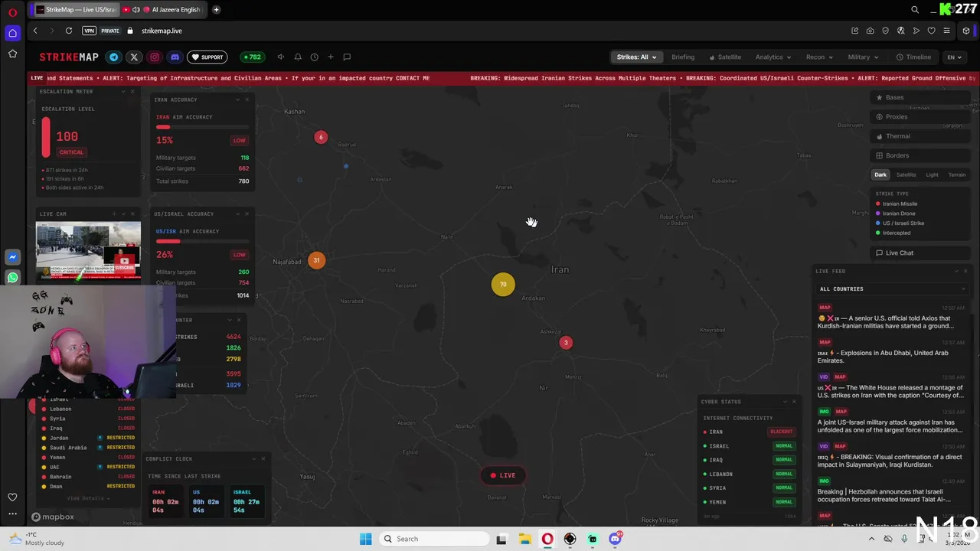
Task: Open the All Countries filter dropdown
Action: point(892,289)
